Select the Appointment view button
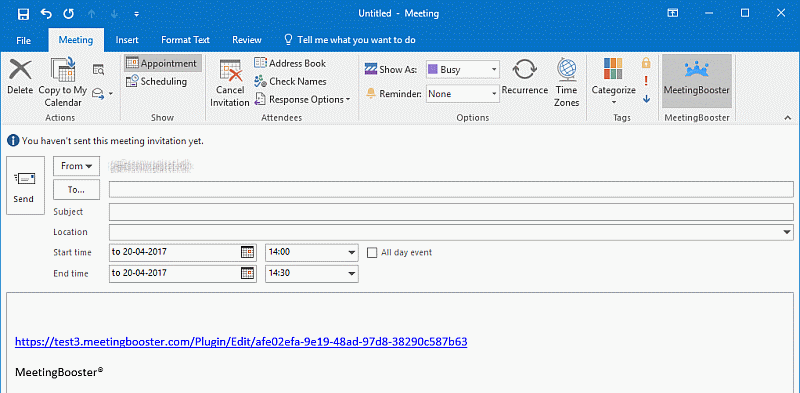800x393 pixels. [x=162, y=63]
